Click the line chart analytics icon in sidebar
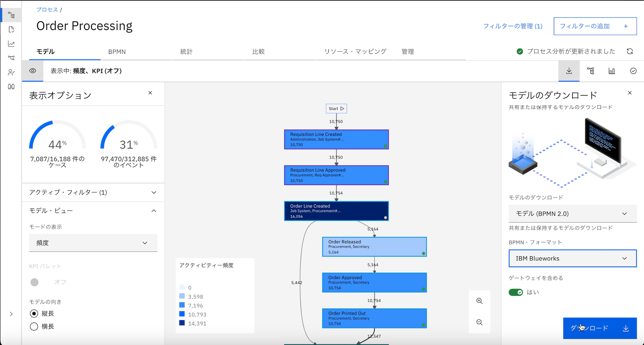Image resolution: width=644 pixels, height=345 pixels. coord(11,44)
